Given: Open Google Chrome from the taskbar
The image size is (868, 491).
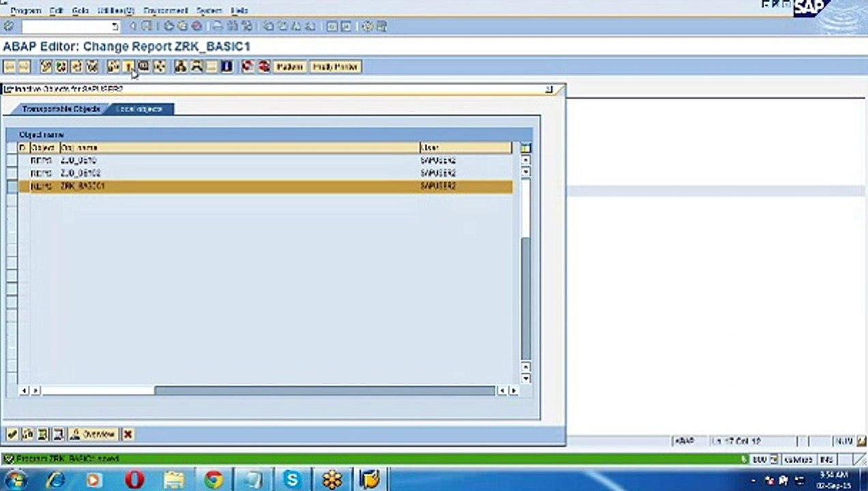Looking at the screenshot, I should point(214,479).
